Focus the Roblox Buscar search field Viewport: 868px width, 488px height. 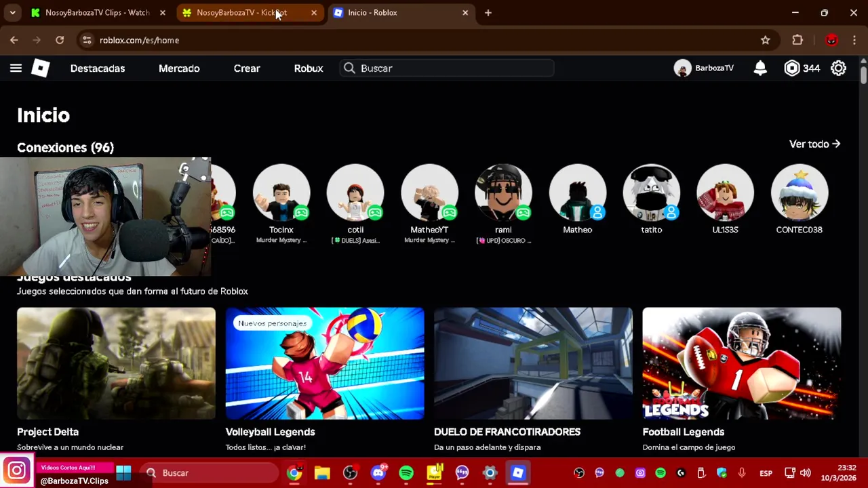(447, 68)
